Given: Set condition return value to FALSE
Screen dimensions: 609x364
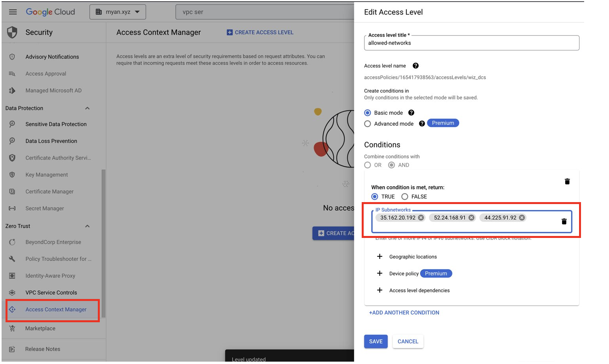Looking at the screenshot, I should pyautogui.click(x=405, y=197).
